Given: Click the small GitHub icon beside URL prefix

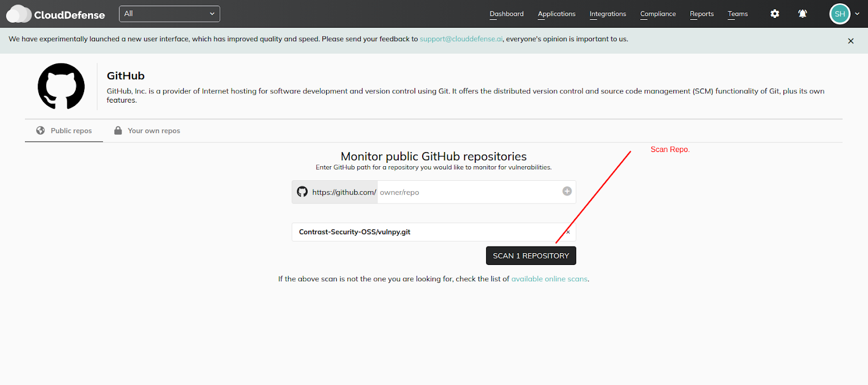Looking at the screenshot, I should click(x=302, y=192).
